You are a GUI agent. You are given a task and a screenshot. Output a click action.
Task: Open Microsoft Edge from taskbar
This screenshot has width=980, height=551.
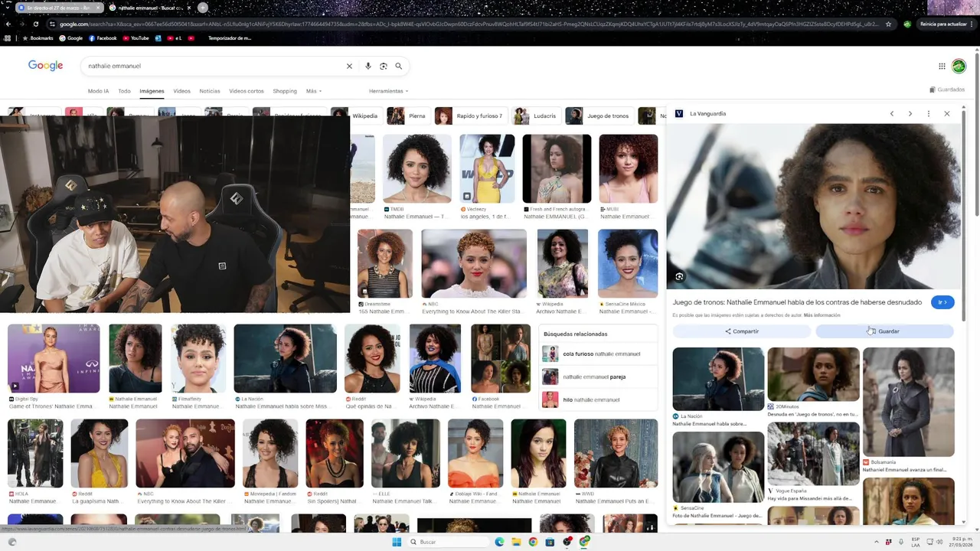click(499, 542)
